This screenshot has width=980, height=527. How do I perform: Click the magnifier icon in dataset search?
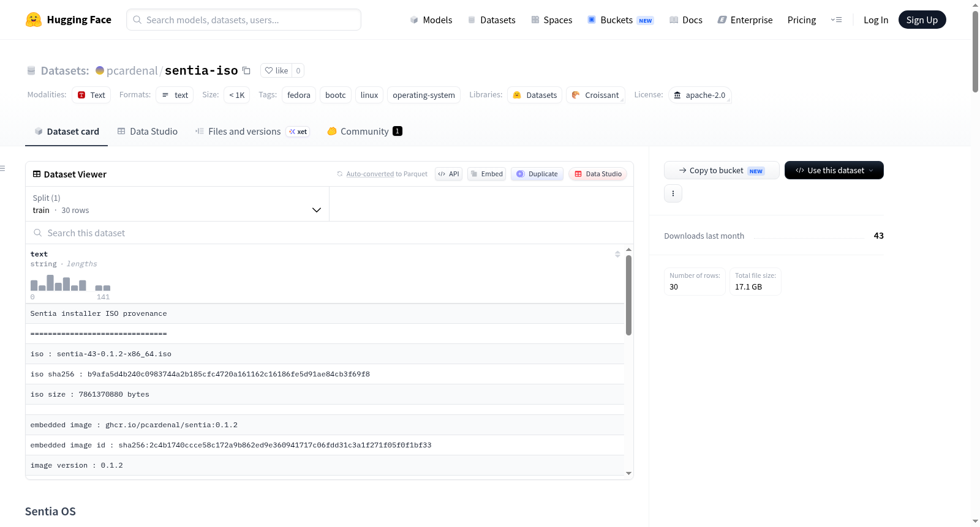[38, 233]
